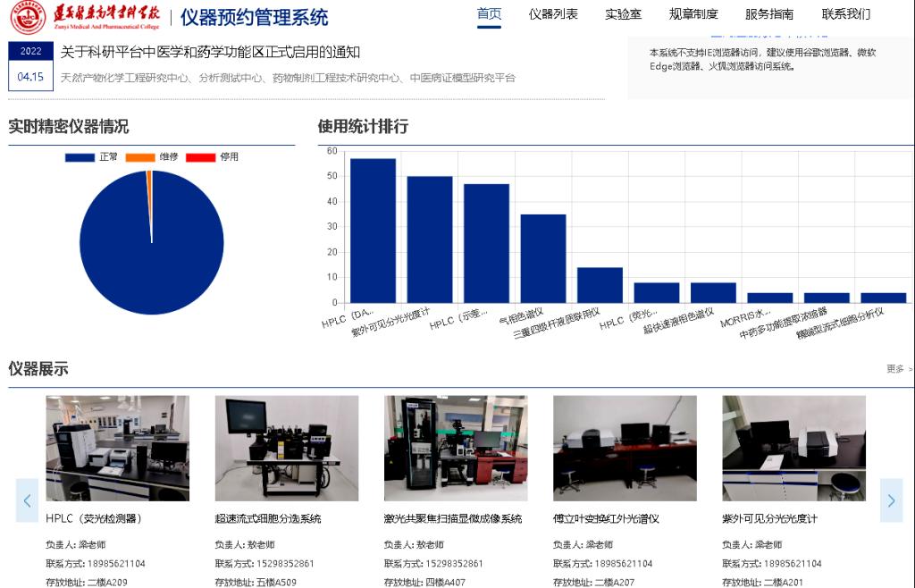Select 服务指南 in the navigation bar
915x588 pixels.
[x=769, y=14]
